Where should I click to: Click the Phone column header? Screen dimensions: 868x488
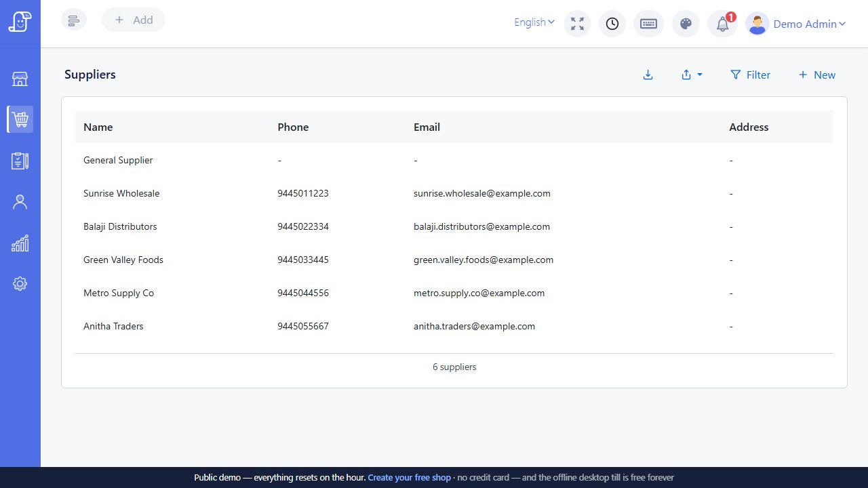(293, 127)
